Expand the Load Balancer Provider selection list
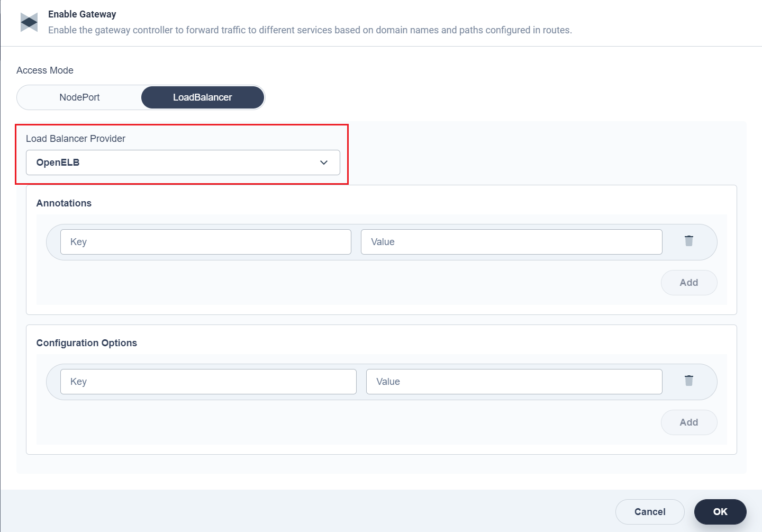Image resolution: width=762 pixels, height=532 pixels. pyautogui.click(x=183, y=163)
